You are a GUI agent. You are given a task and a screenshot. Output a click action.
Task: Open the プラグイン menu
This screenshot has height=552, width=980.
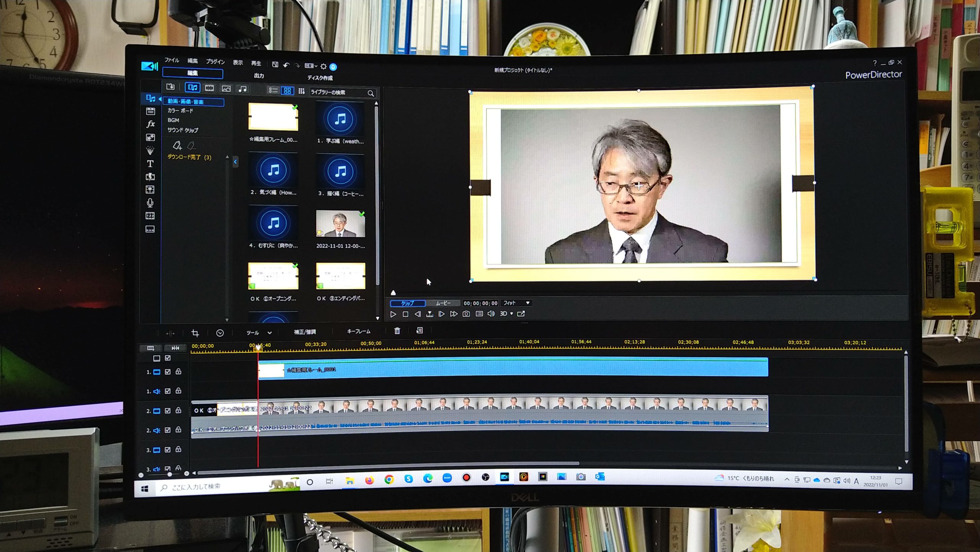[215, 62]
